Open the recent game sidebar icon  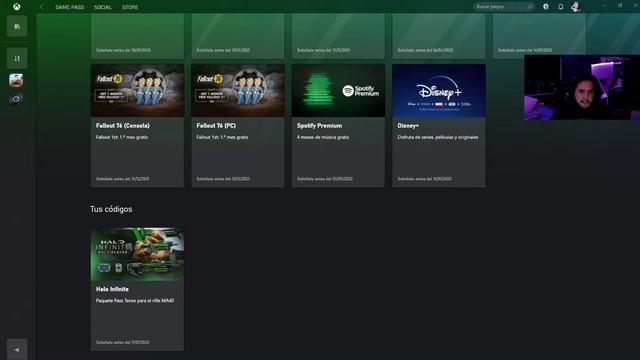[16, 99]
